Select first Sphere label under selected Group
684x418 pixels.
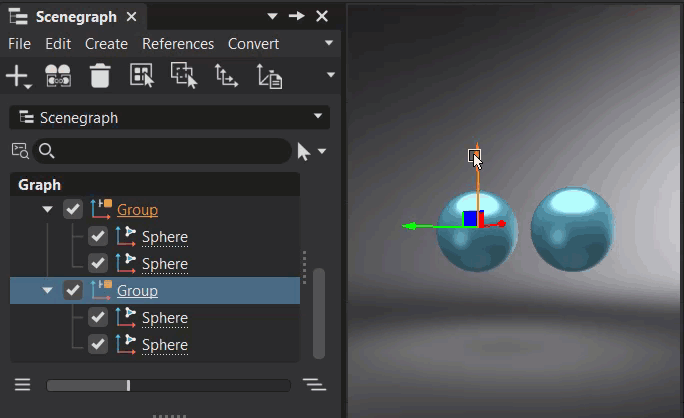point(165,318)
